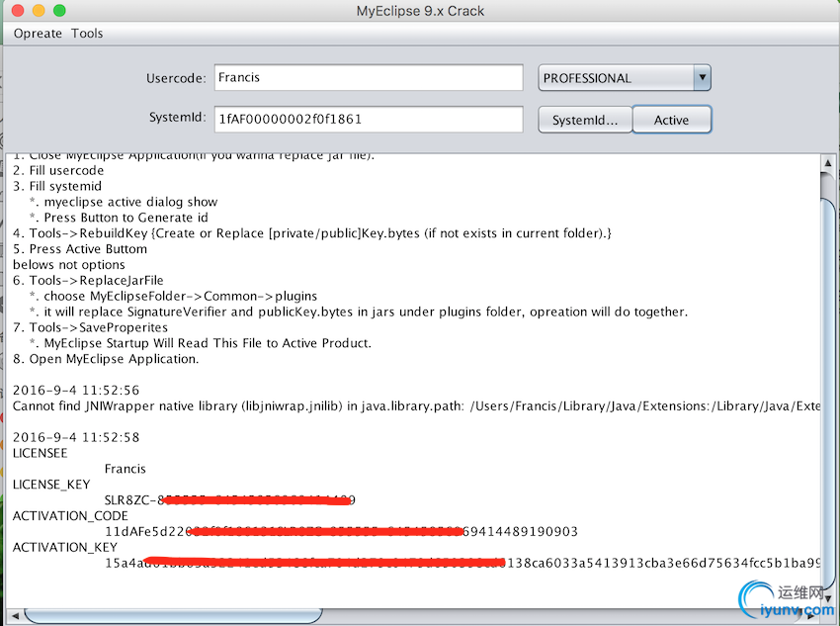This screenshot has height=626, width=840.
Task: Click the line "2. Fill usercode"
Action: click(x=58, y=170)
